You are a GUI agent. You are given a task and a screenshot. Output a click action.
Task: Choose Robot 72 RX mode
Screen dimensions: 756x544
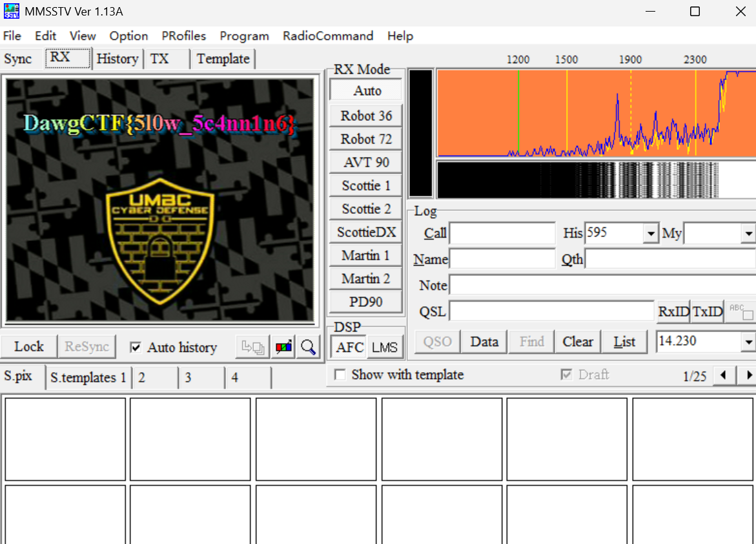pyautogui.click(x=366, y=139)
